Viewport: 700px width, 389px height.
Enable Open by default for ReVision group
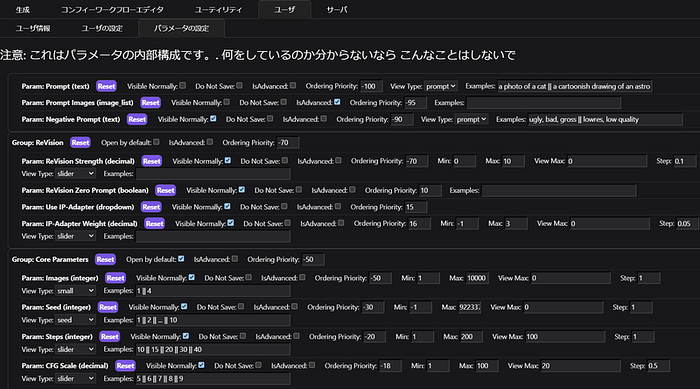tap(156, 142)
